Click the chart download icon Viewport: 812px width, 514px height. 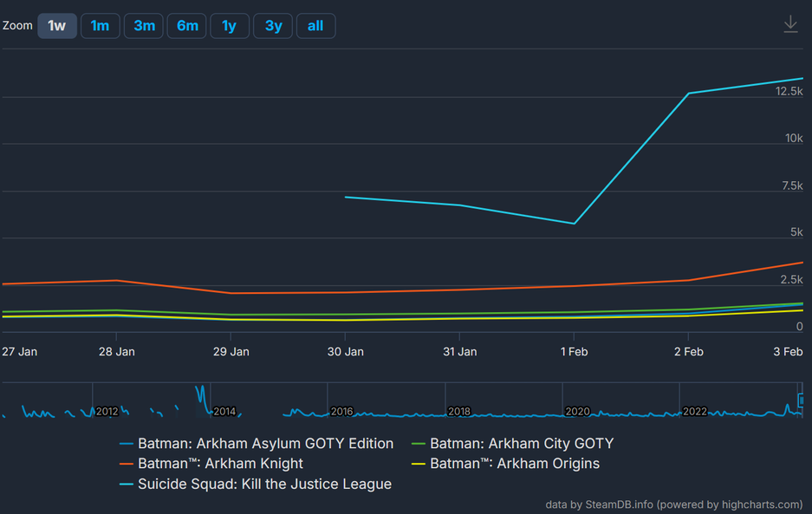tap(790, 24)
